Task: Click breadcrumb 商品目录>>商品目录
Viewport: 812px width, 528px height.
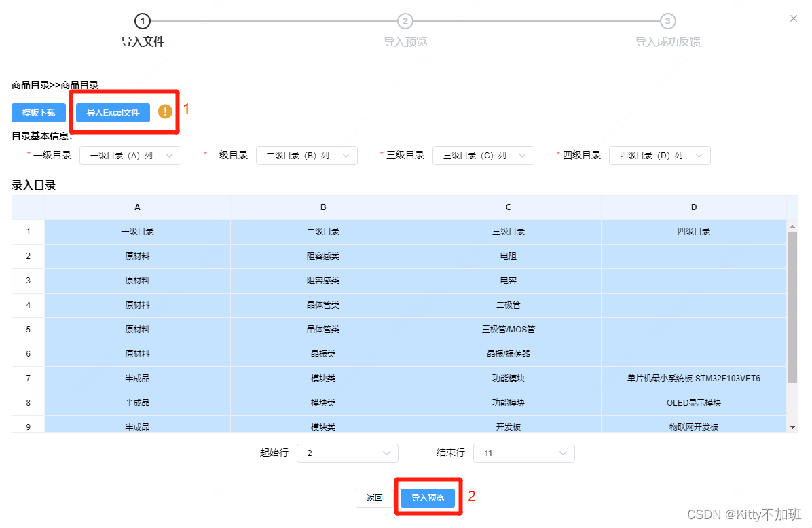Action: pos(55,85)
